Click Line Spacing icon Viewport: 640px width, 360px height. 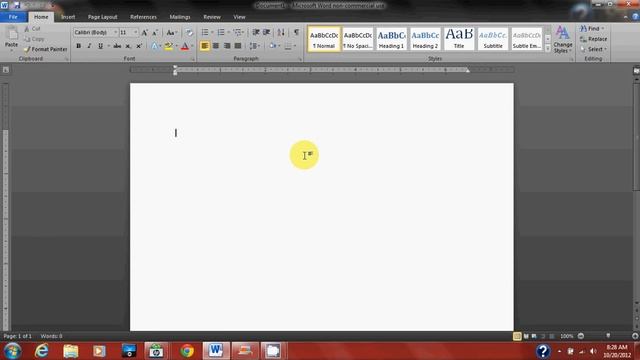tap(253, 46)
